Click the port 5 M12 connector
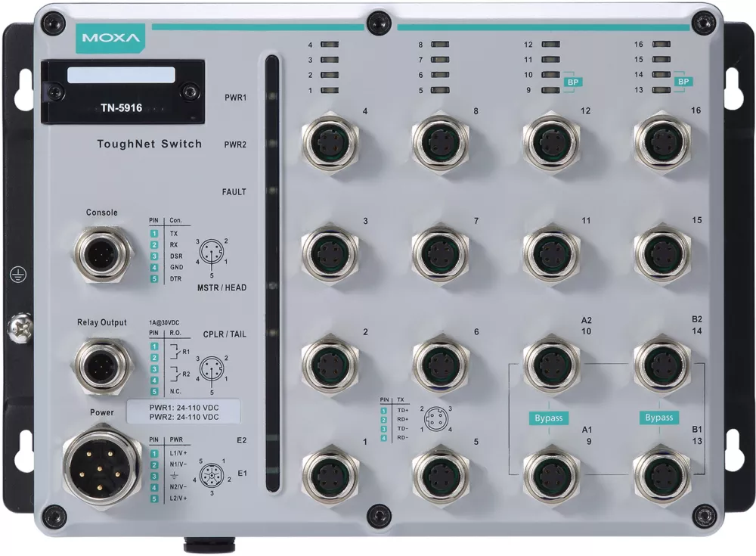Image resolution: width=756 pixels, height=556 pixels. [440, 475]
